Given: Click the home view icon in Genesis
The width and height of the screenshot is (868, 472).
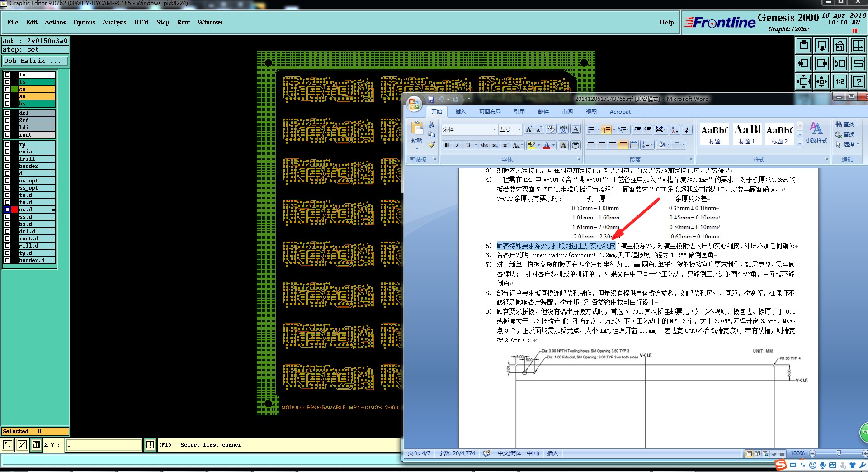Looking at the screenshot, I should coord(840,45).
